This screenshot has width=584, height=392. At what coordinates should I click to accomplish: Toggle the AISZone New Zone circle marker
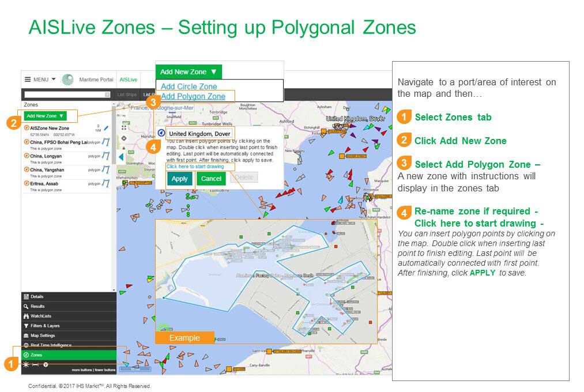point(27,128)
